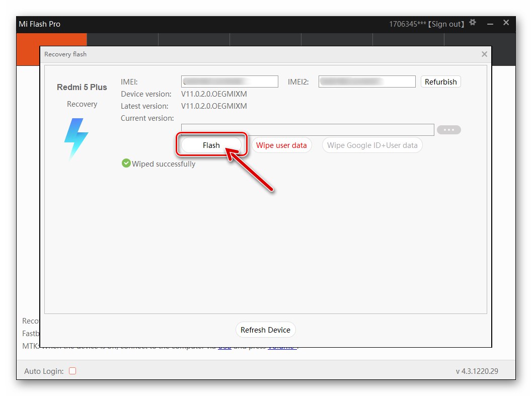Click the ROM package path field
Image resolution: width=532 pixels, height=396 pixels.
tap(308, 130)
